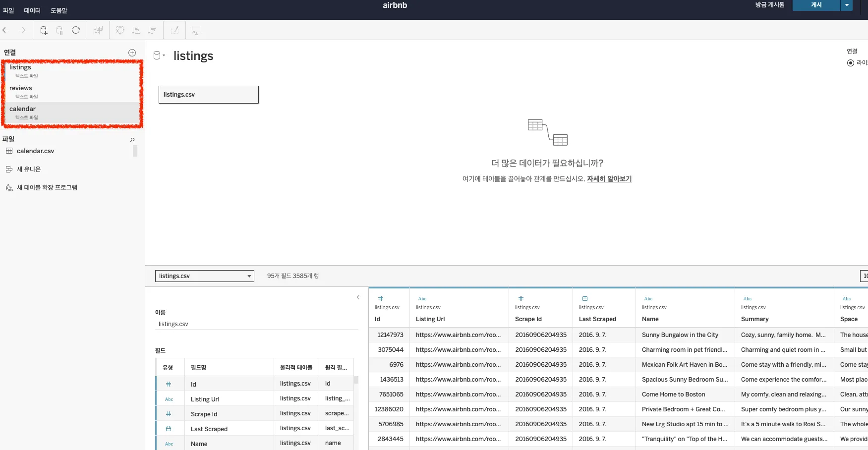Click the file list scrollbar
The width and height of the screenshot is (868, 450).
tap(135, 151)
